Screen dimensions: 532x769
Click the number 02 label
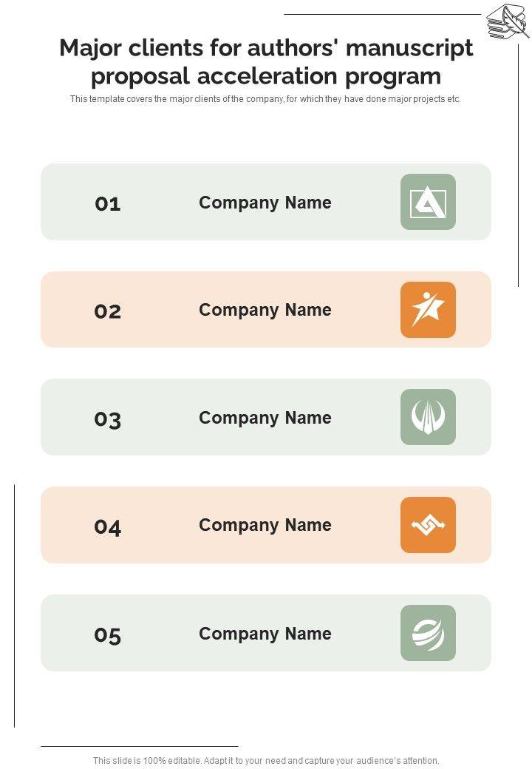click(107, 311)
